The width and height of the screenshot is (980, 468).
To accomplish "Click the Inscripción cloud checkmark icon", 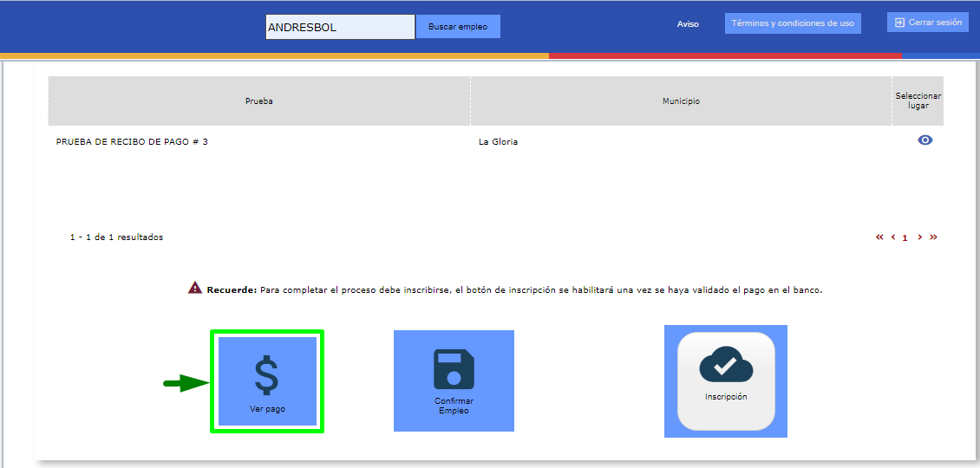I will [x=726, y=367].
